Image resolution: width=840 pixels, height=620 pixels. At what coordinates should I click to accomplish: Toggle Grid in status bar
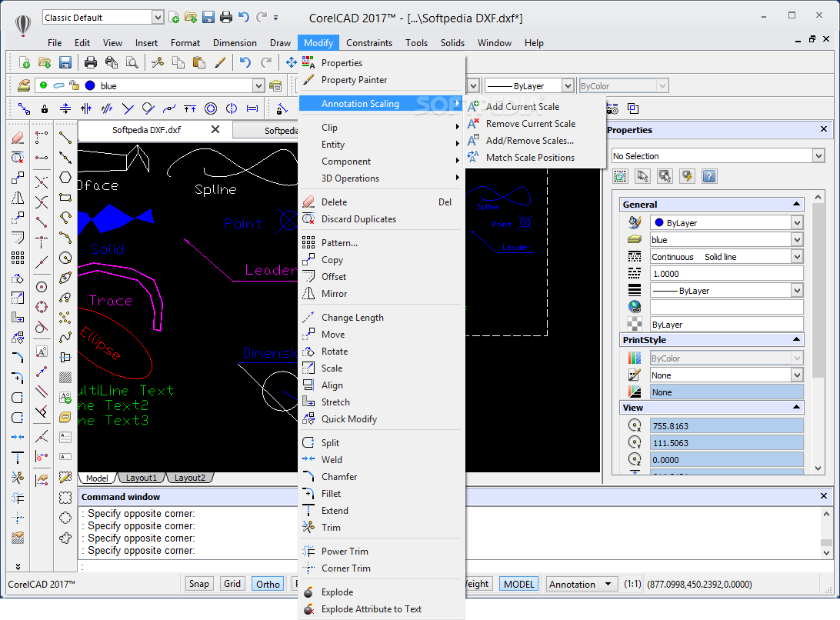click(x=232, y=584)
